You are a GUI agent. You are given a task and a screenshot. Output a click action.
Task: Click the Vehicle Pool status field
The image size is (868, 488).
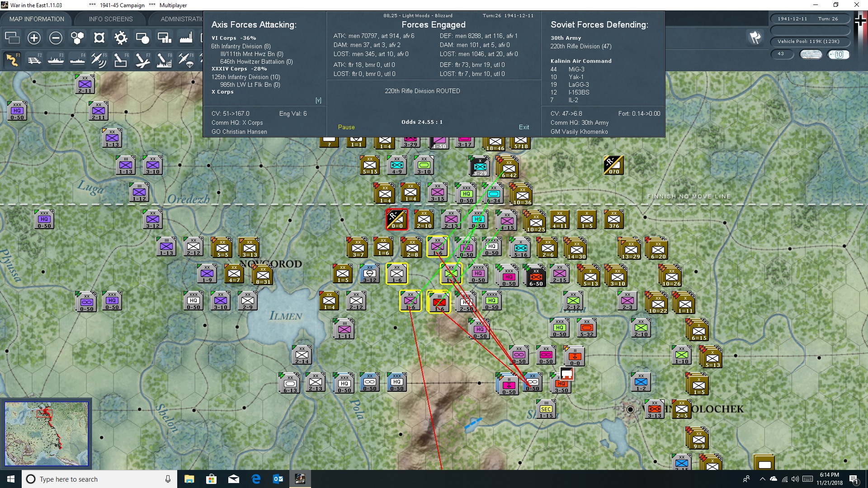[810, 42]
